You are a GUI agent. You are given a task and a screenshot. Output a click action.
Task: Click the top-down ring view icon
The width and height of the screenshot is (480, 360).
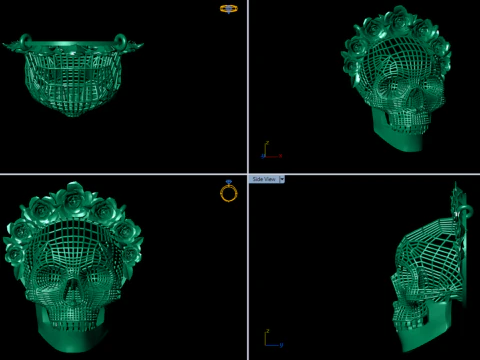(x=229, y=9)
